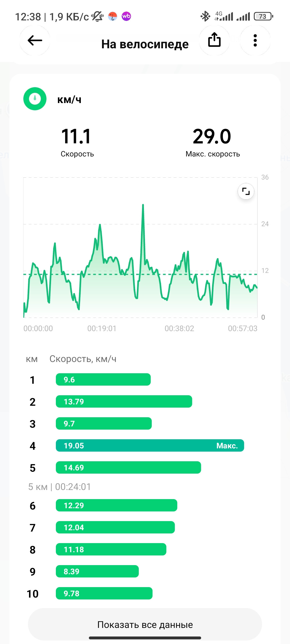The image size is (290, 644).
Task: Show all data with Показать все данные
Action: 145,625
